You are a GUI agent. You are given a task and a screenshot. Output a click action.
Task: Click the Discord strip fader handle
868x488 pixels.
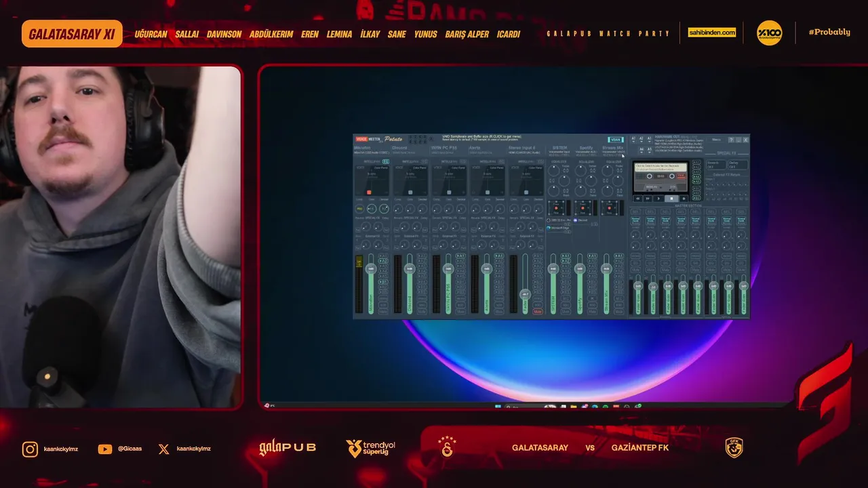tap(410, 268)
